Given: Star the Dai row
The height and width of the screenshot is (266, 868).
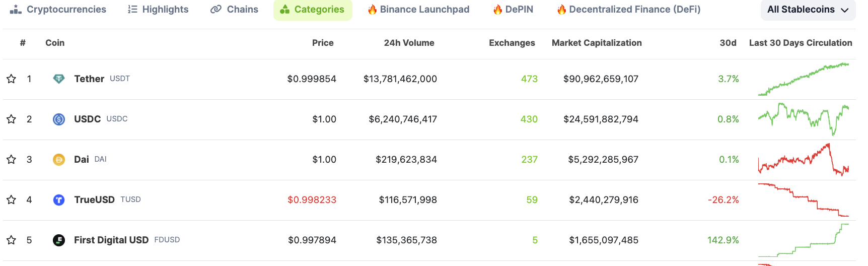Looking at the screenshot, I should 11,159.
